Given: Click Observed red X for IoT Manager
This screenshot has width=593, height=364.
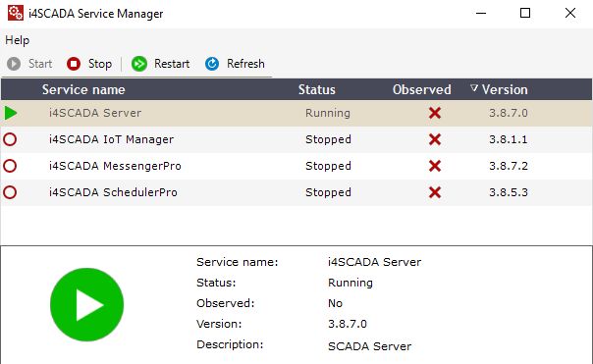Looking at the screenshot, I should pyautogui.click(x=435, y=139).
